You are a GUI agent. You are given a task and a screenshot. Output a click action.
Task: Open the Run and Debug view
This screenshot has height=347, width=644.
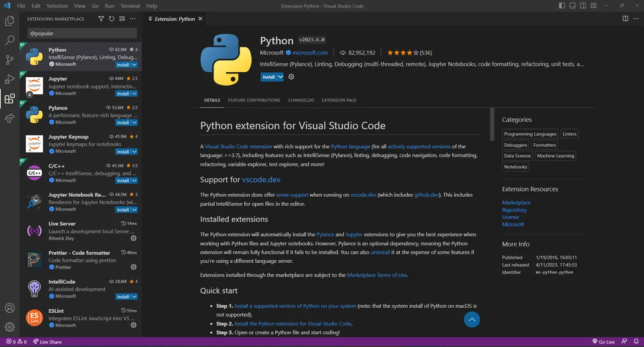[9, 79]
